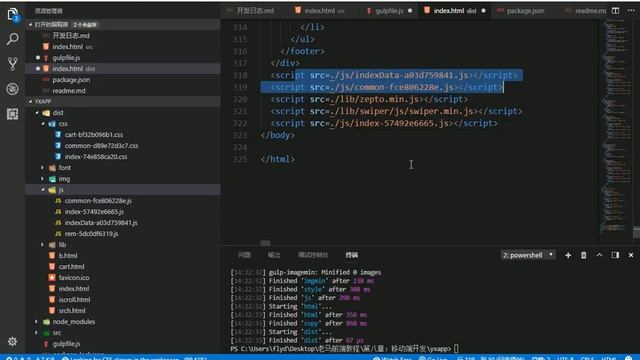
Task: Open the Output tab in the panel
Action: (274, 255)
